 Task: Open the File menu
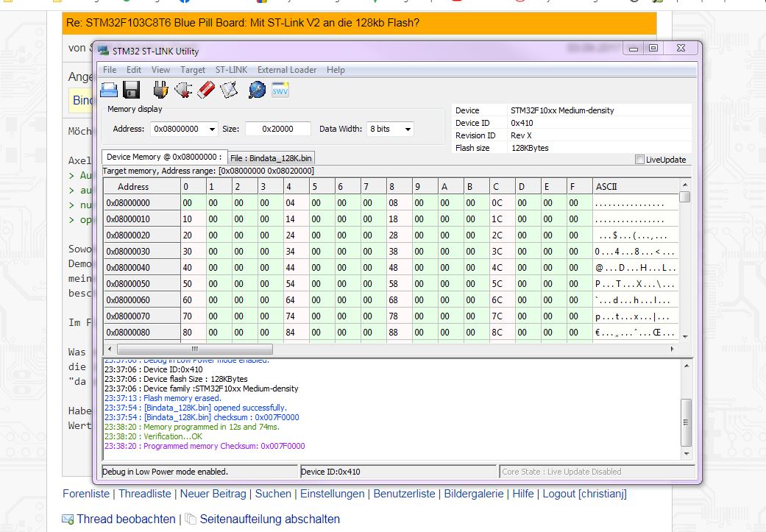point(110,70)
